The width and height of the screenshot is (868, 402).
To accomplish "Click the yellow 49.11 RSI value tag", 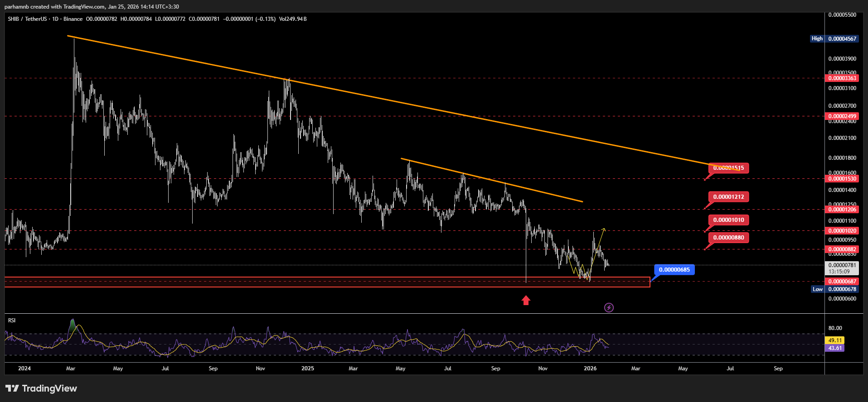I will (x=834, y=340).
